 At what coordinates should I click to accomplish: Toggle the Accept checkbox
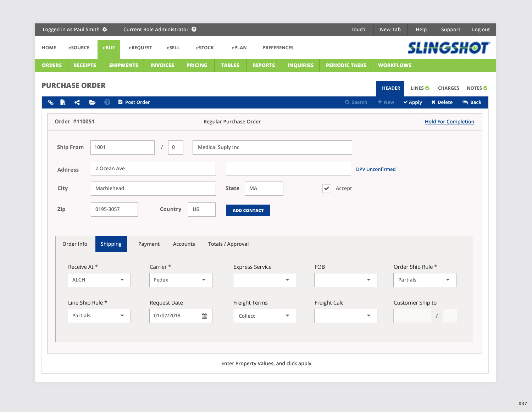326,188
